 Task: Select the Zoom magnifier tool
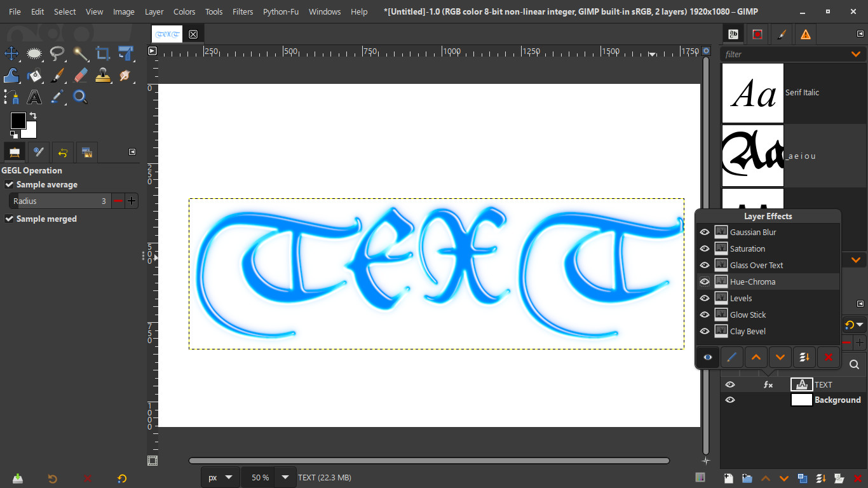tap(80, 97)
